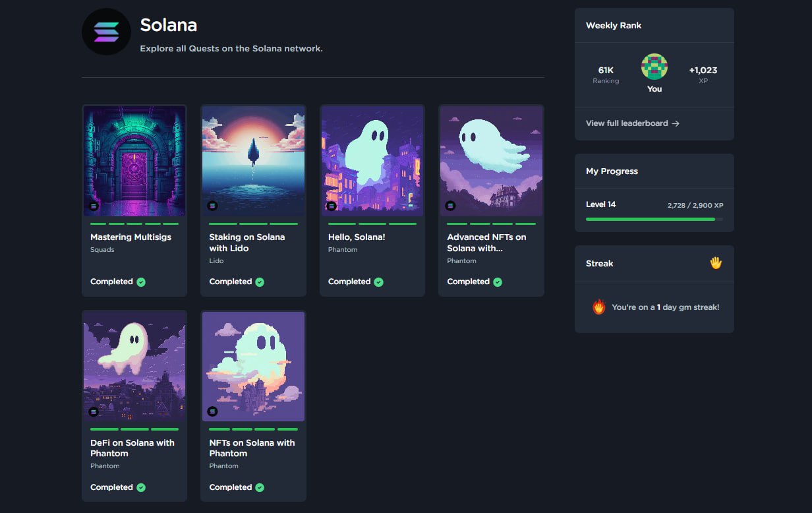812x513 pixels.
Task: Click the Phantom label under Hello, Solana!
Action: (343, 250)
